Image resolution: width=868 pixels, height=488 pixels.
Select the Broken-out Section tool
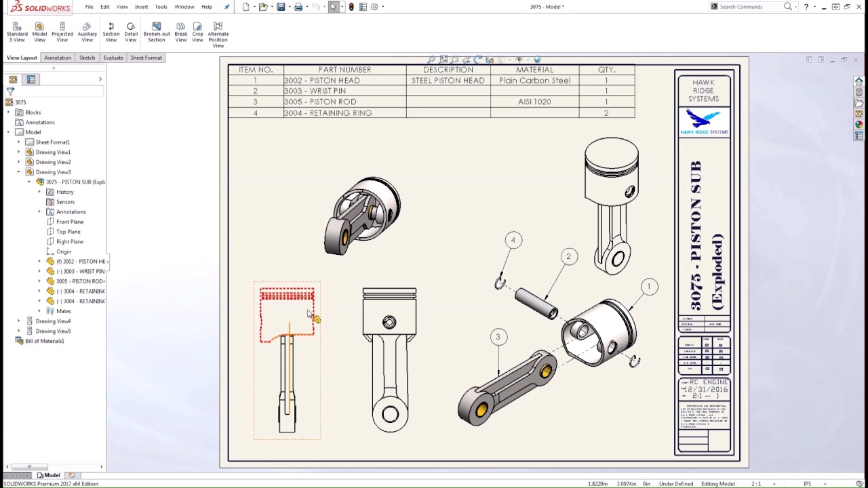pos(156,29)
